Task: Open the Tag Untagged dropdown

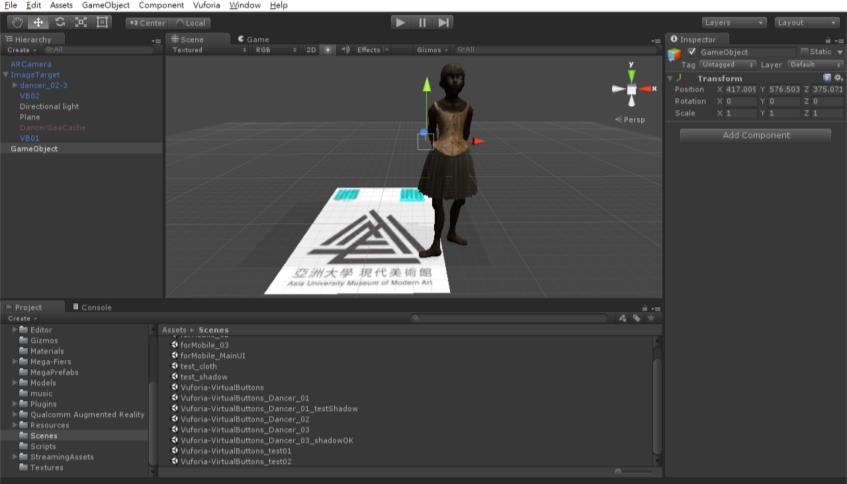Action: (x=727, y=65)
